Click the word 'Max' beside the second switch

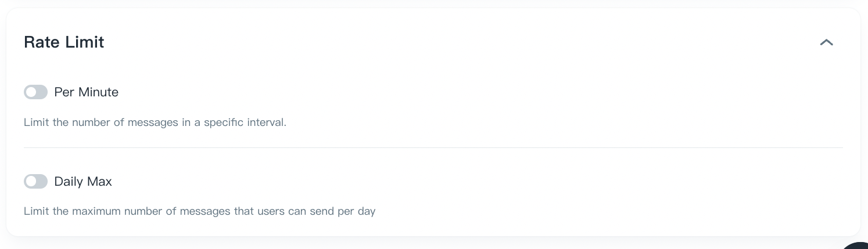[x=100, y=182]
